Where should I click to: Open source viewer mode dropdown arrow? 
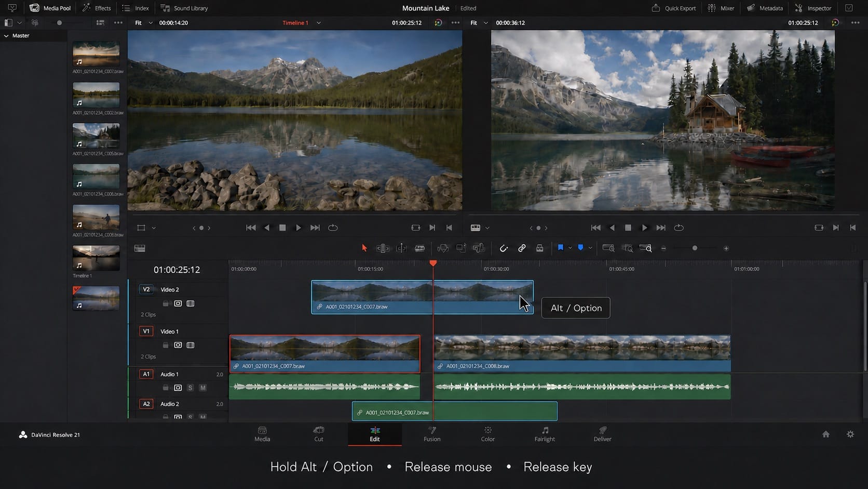coord(154,228)
